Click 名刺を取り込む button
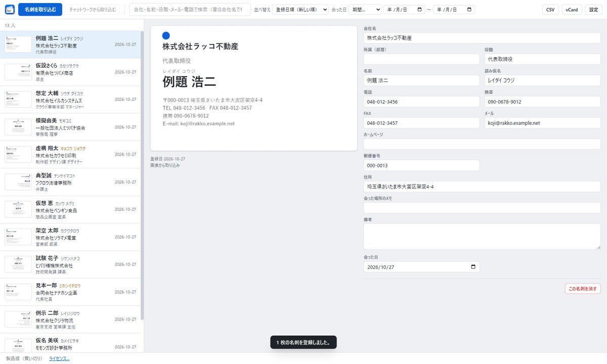 40,9
